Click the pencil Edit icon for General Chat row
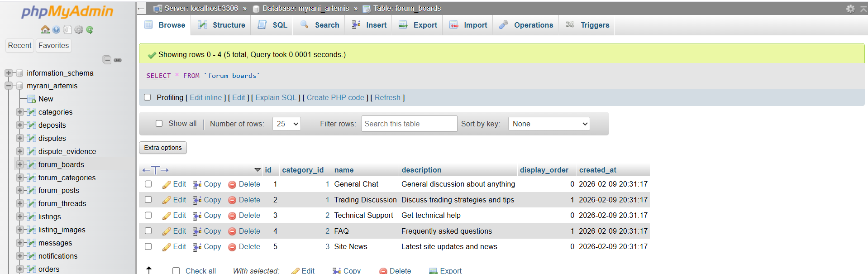Viewport: 868px width, 274px height. pos(167,184)
